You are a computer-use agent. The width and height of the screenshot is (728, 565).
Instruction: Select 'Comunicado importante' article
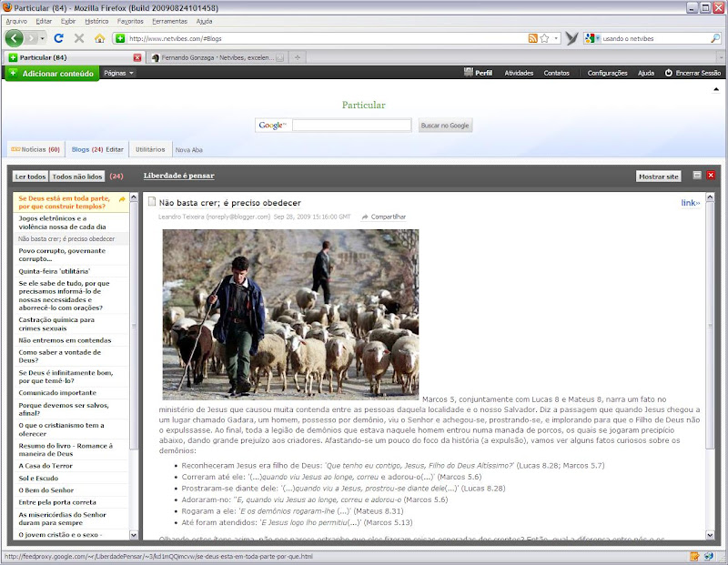pyautogui.click(x=71, y=393)
